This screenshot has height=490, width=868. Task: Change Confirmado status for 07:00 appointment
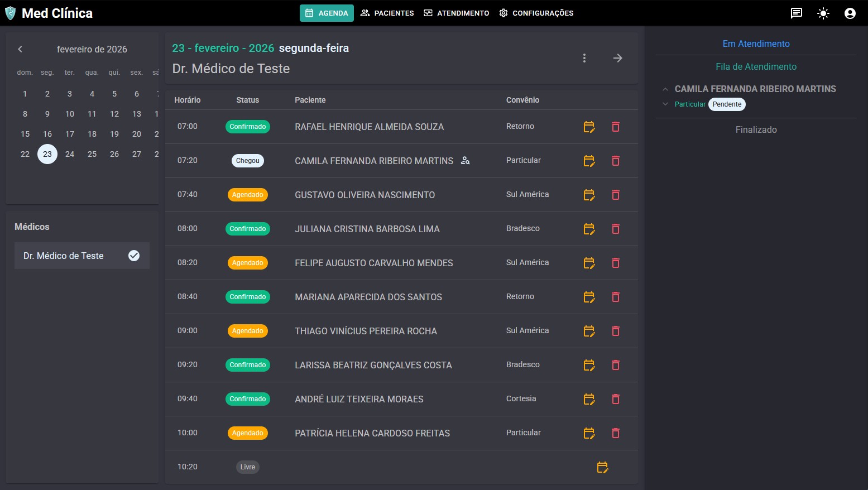coord(248,127)
